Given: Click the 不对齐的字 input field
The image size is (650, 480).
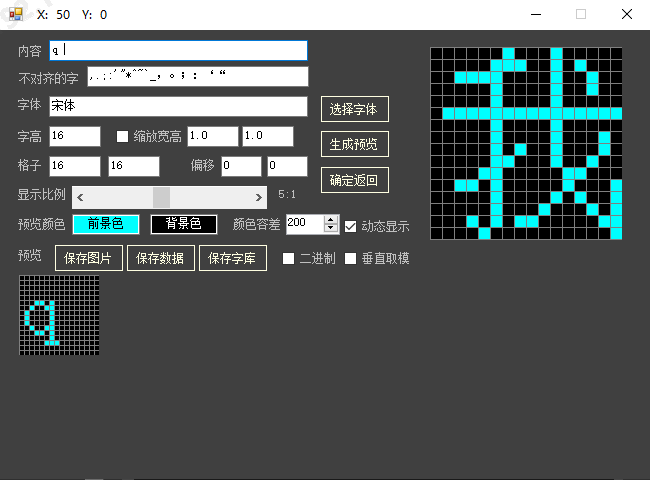Looking at the screenshot, I should click(198, 77).
